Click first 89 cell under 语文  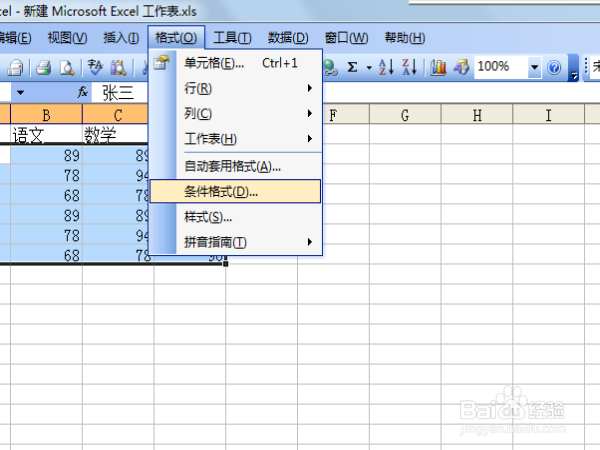(x=46, y=155)
